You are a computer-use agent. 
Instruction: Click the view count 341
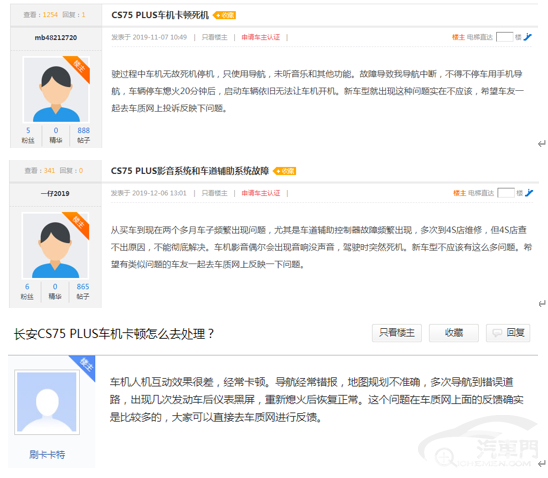coord(49,171)
